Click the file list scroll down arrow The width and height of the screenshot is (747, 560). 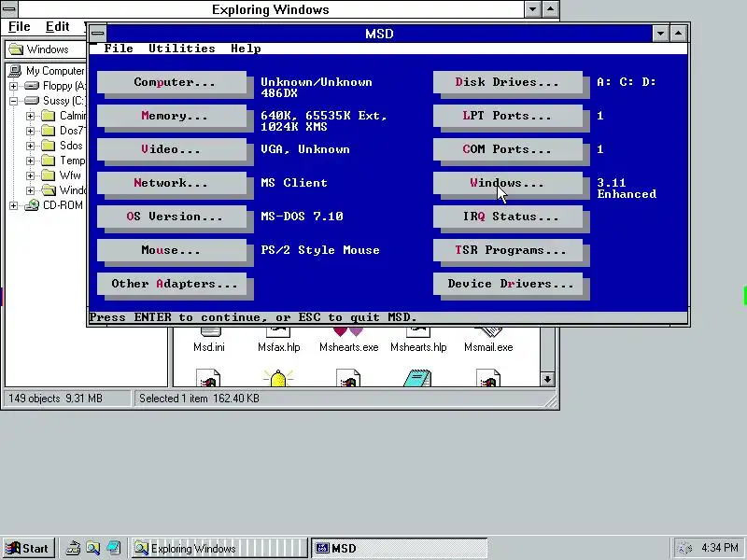pos(547,379)
